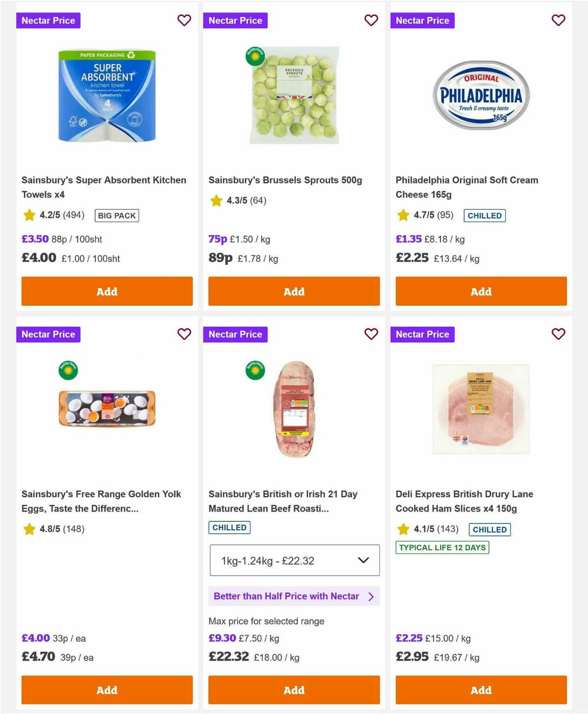Favourite the Drury Lane Cooked Ham

pos(558,334)
